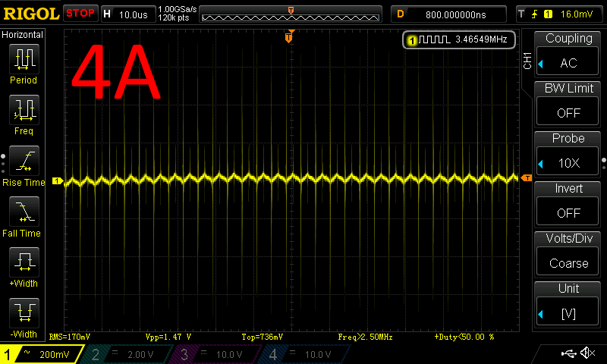Click the 3.46549MHz counter value
Image resolution: width=607 pixels, height=364 pixels.
481,39
